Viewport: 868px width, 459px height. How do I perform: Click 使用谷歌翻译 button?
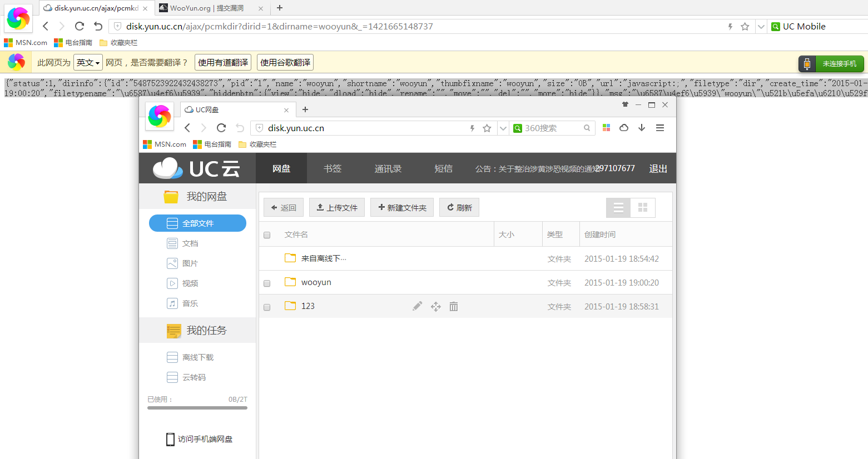coord(285,62)
